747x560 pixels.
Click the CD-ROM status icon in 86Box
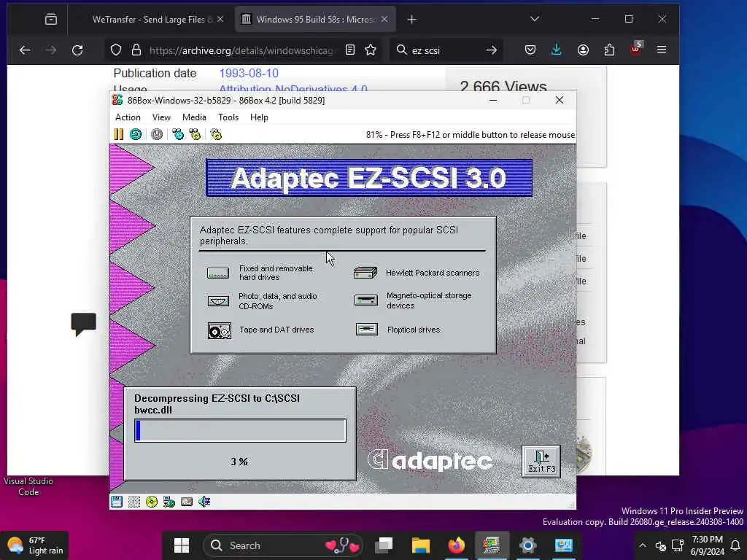(x=152, y=502)
